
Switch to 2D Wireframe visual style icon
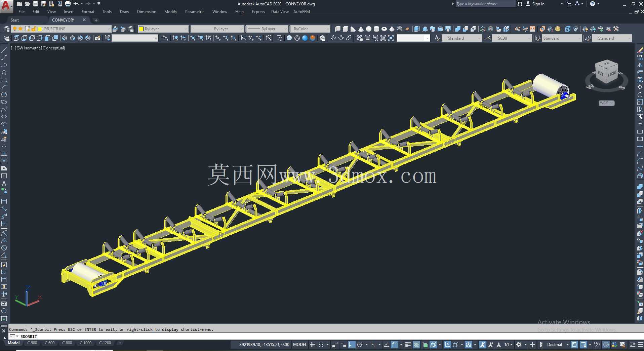279,38
